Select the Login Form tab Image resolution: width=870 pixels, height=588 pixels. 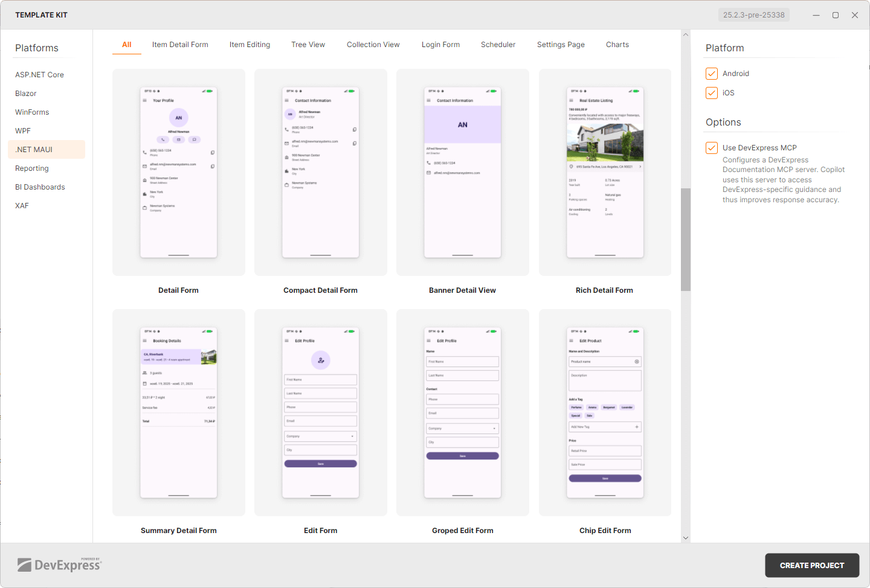[x=440, y=44]
